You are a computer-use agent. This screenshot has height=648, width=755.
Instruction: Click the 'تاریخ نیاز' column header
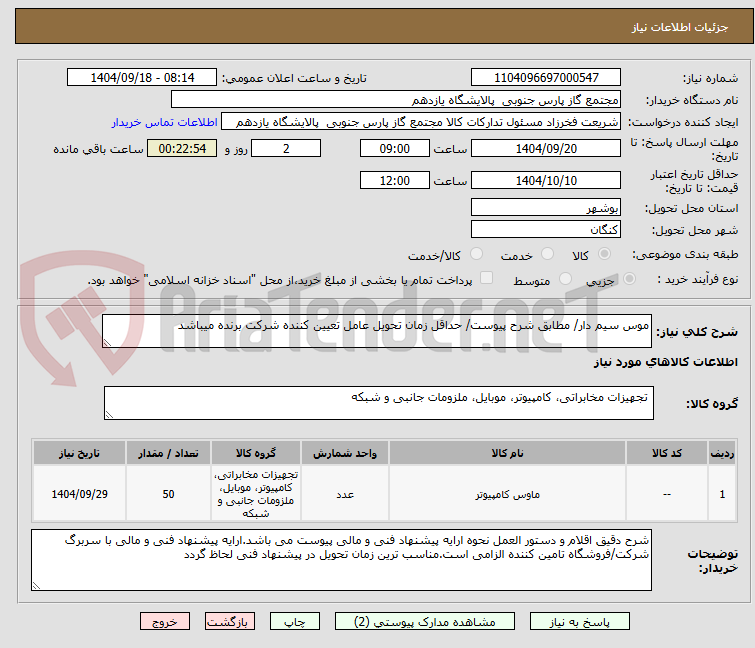click(x=79, y=453)
